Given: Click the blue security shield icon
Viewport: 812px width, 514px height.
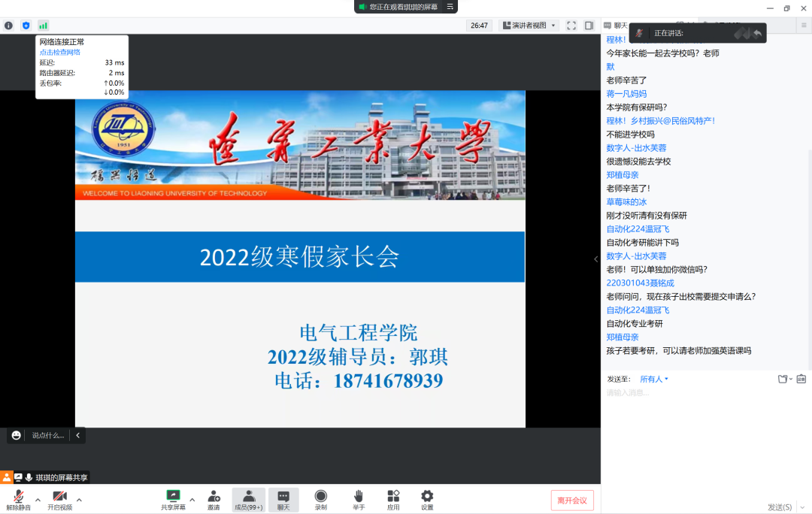Looking at the screenshot, I should pyautogui.click(x=26, y=26).
